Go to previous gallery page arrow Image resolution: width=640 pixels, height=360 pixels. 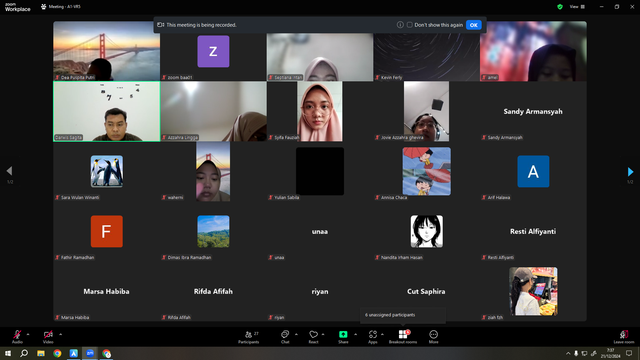coord(9,171)
